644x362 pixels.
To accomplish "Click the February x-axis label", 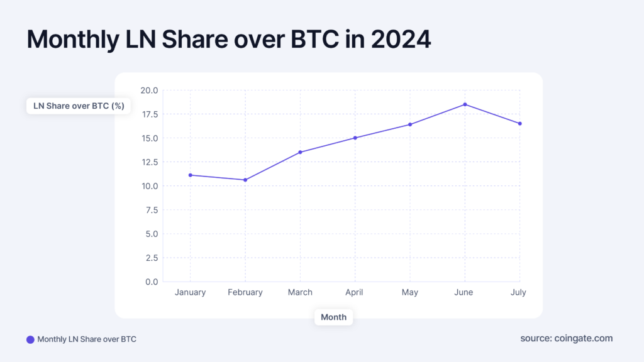I will [245, 292].
